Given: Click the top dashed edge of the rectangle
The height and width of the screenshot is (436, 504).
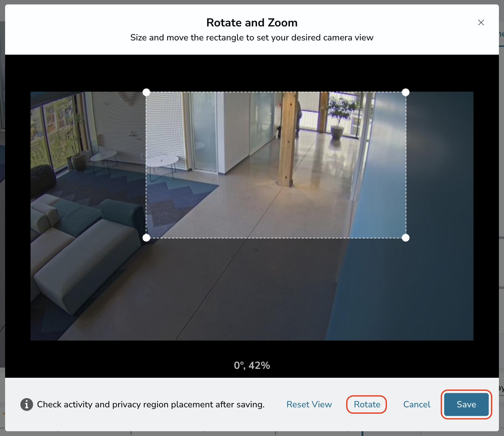Looking at the screenshot, I should click(276, 92).
